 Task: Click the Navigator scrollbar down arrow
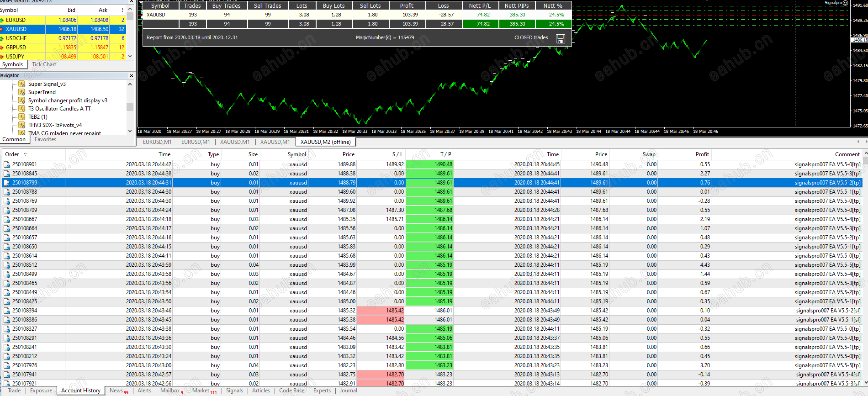tap(130, 131)
